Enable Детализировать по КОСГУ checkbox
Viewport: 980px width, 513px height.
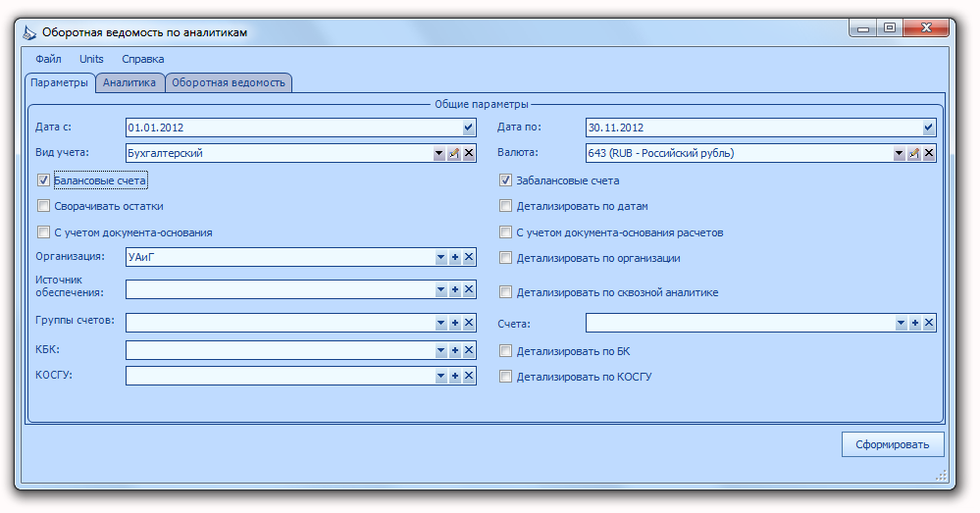[505, 377]
